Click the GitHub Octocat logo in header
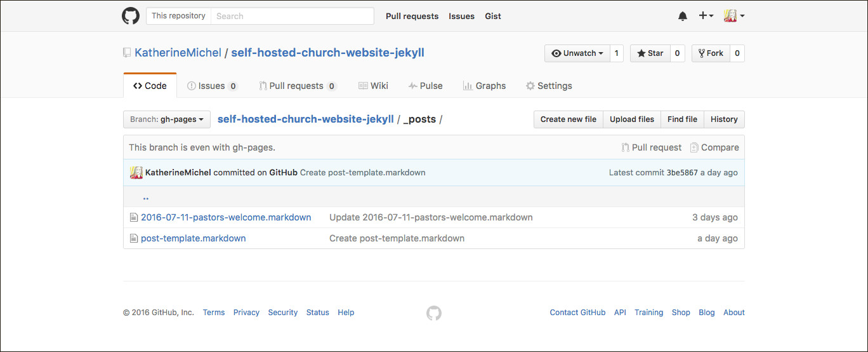 pyautogui.click(x=131, y=16)
